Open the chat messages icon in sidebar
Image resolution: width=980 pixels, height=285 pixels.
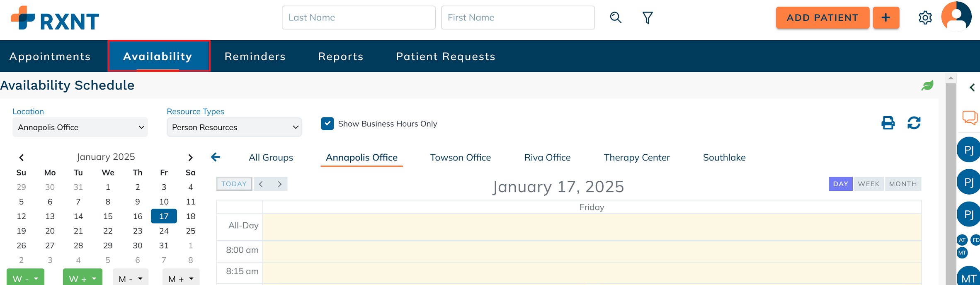coord(970,117)
